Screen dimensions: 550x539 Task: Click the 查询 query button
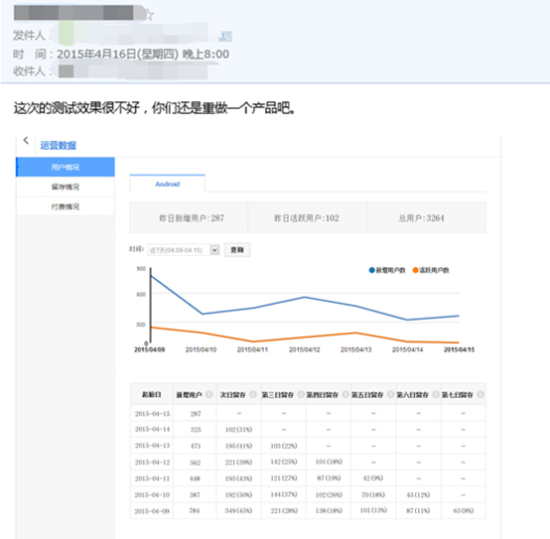[x=237, y=250]
